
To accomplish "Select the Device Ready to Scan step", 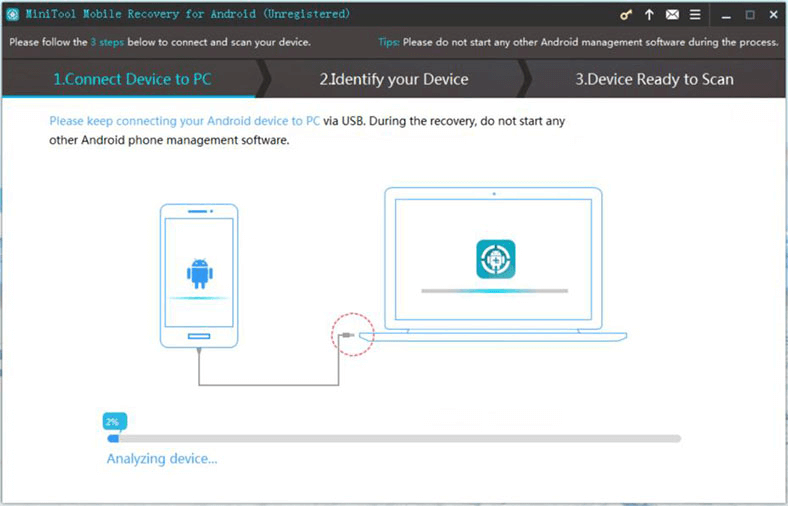I will [654, 79].
